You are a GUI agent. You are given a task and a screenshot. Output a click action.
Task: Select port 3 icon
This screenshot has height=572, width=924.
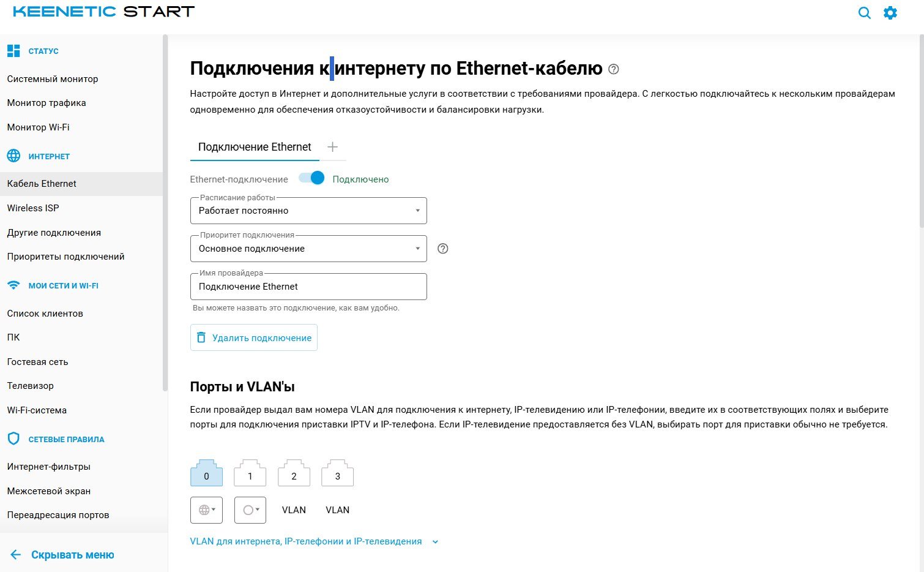tap(337, 473)
